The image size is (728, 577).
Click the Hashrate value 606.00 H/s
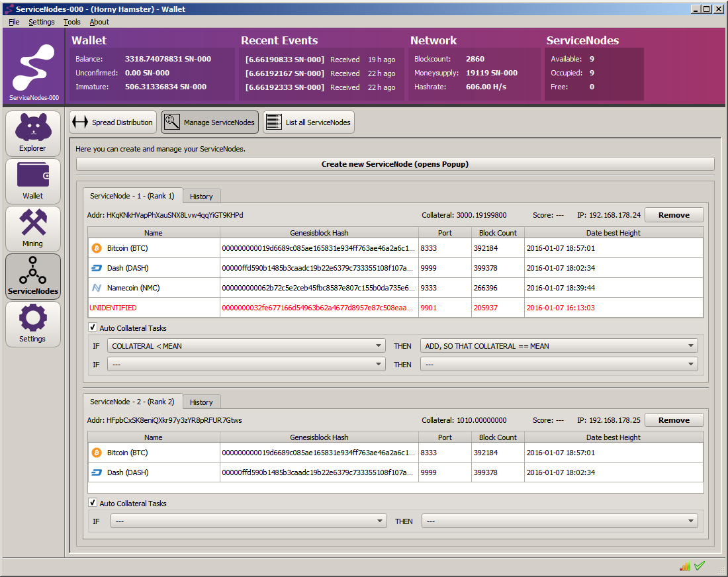pyautogui.click(x=486, y=87)
